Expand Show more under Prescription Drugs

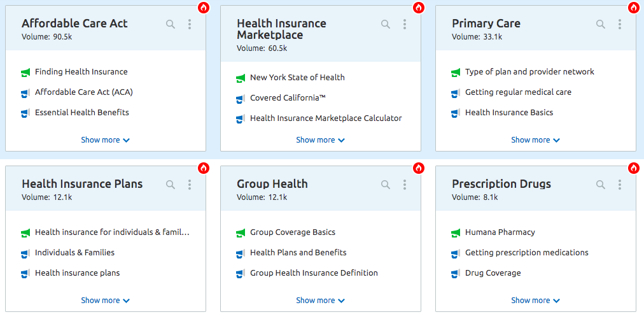[x=535, y=301]
